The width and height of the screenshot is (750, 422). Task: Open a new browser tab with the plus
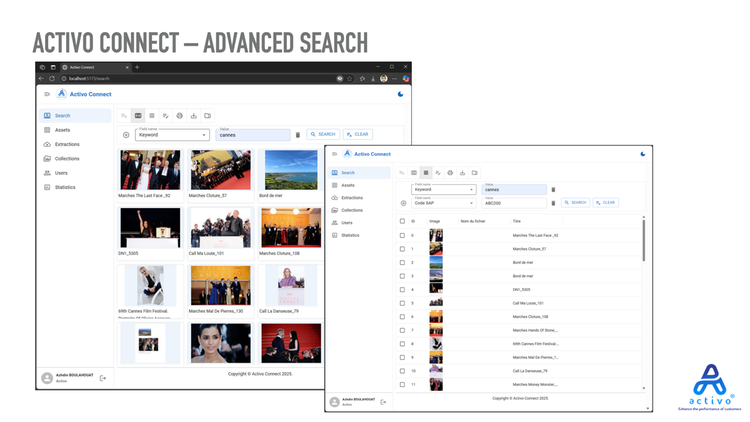point(137,67)
